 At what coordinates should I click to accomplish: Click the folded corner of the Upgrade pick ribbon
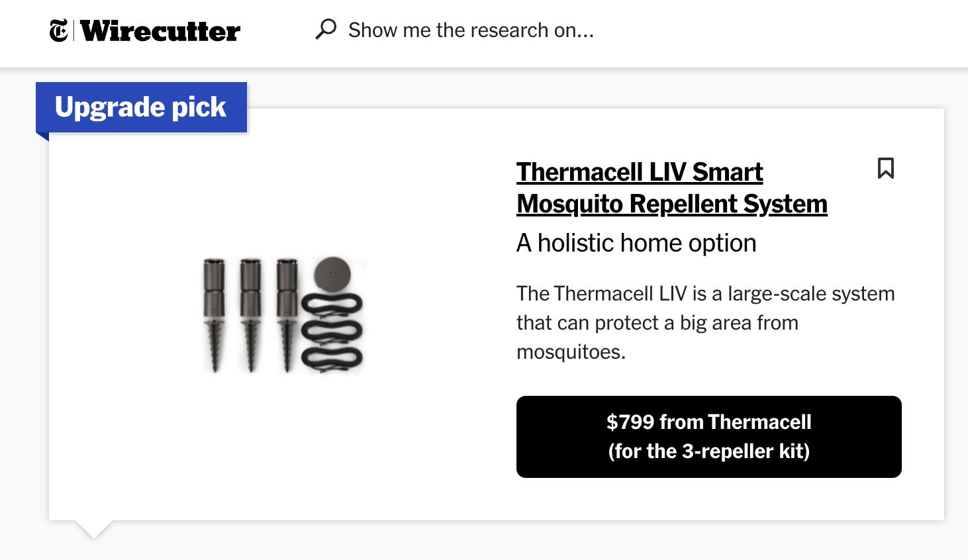click(42, 136)
